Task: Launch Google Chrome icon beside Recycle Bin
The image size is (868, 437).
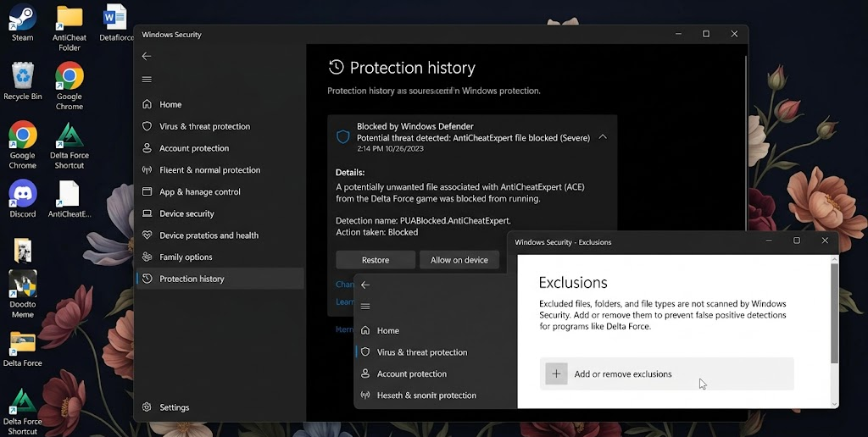Action: point(70,86)
